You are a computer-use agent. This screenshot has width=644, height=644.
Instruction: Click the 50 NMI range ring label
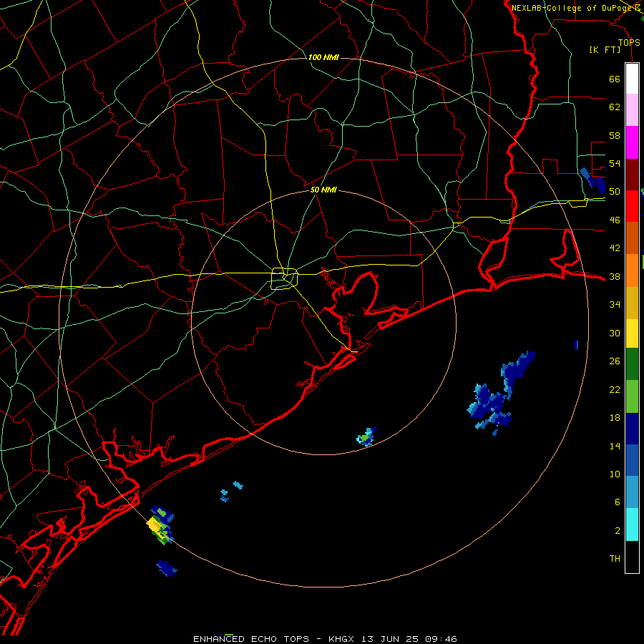(x=323, y=190)
